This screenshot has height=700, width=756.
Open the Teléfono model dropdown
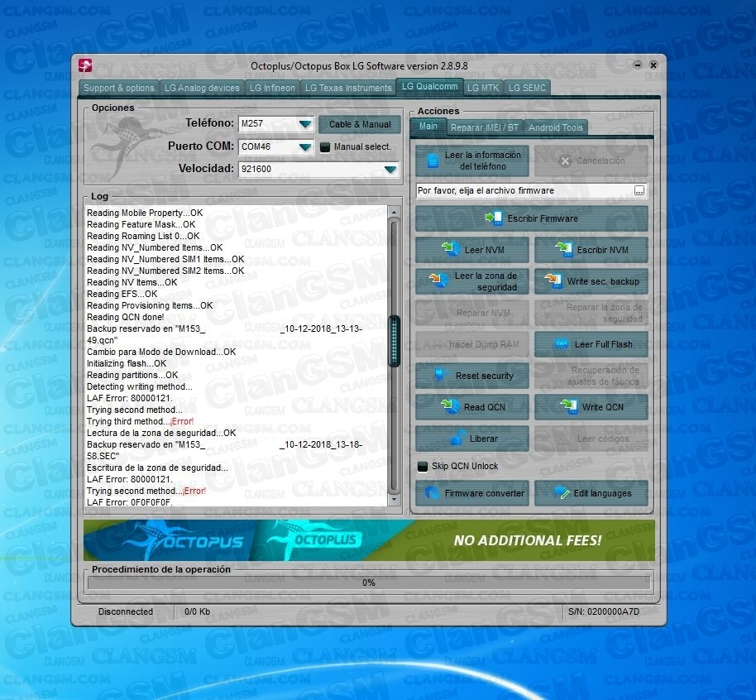click(304, 124)
